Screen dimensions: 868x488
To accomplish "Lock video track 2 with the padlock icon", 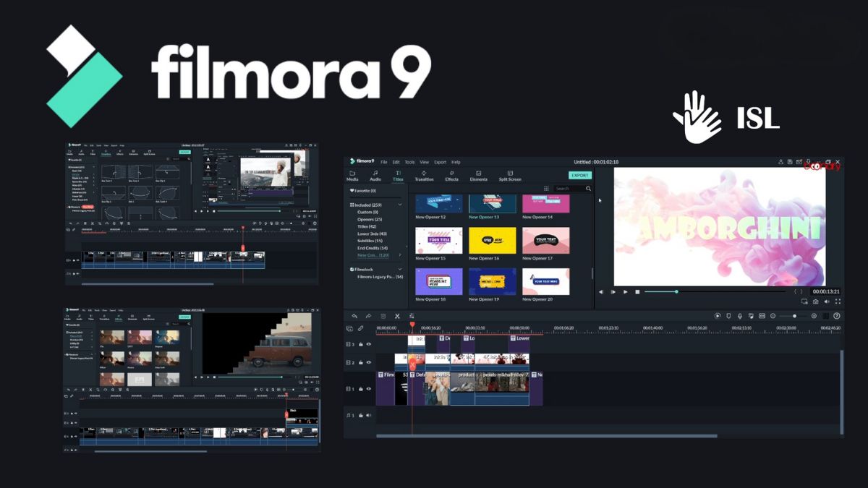I will coord(360,362).
